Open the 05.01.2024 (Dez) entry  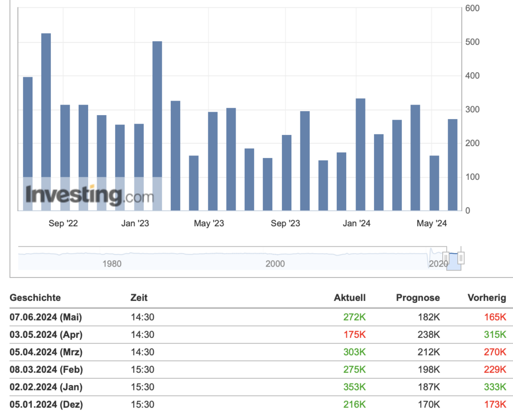click(46, 405)
